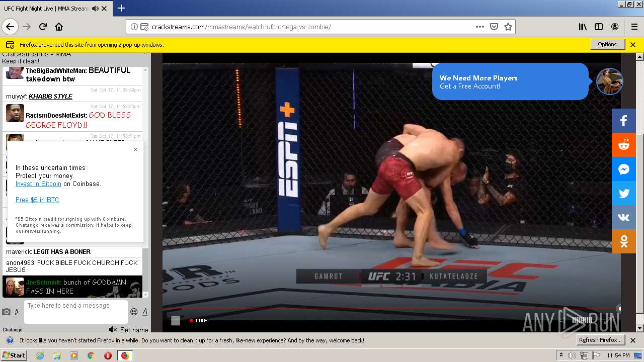Insert a channel hashtag in chat

[x=17, y=312]
